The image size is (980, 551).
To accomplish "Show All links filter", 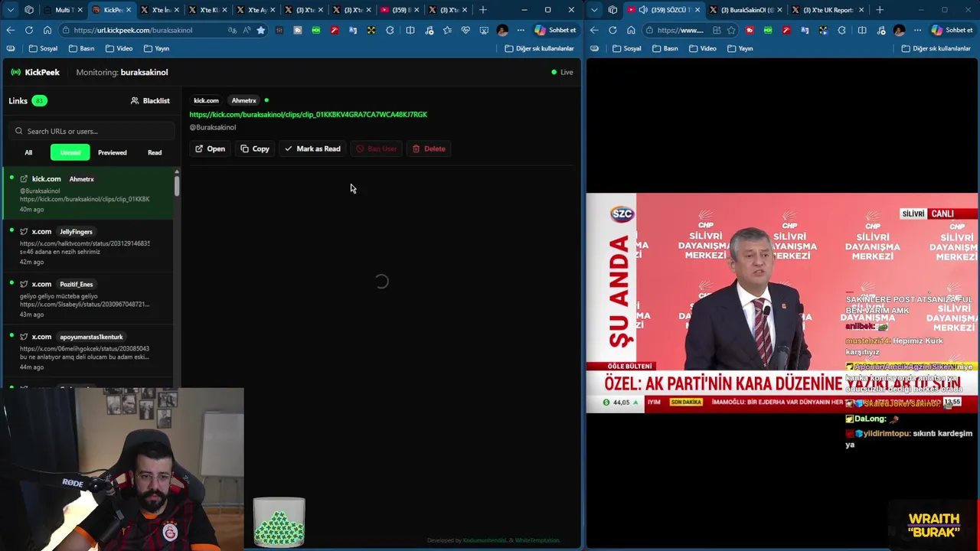I will [x=28, y=152].
